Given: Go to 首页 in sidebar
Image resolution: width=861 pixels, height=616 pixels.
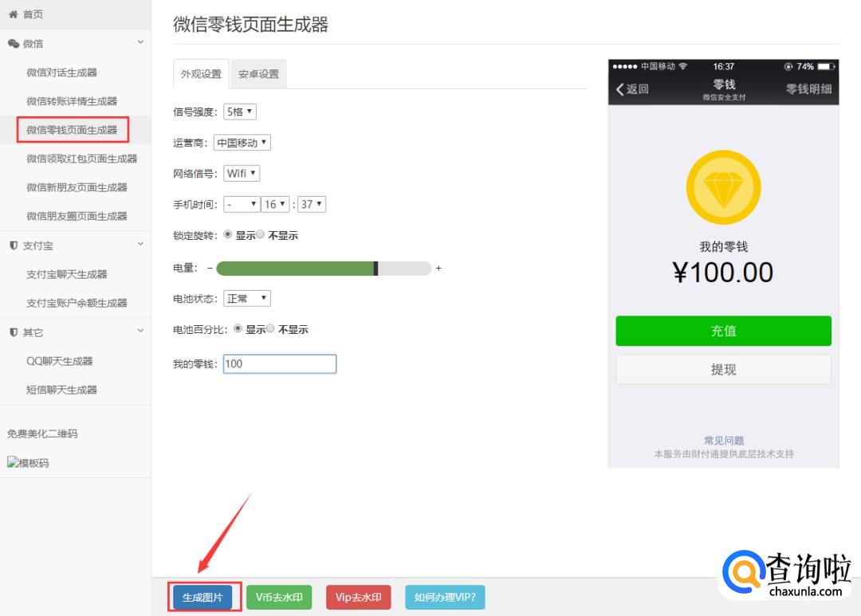Looking at the screenshot, I should (x=33, y=14).
